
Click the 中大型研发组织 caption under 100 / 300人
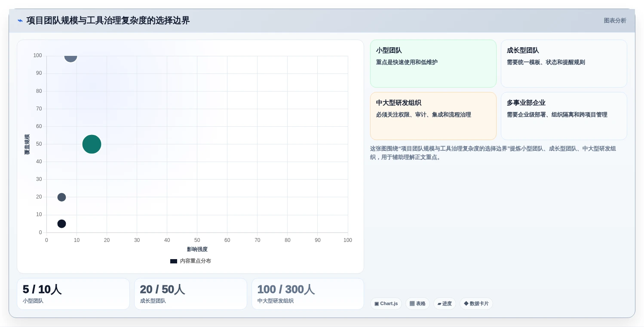(x=276, y=301)
